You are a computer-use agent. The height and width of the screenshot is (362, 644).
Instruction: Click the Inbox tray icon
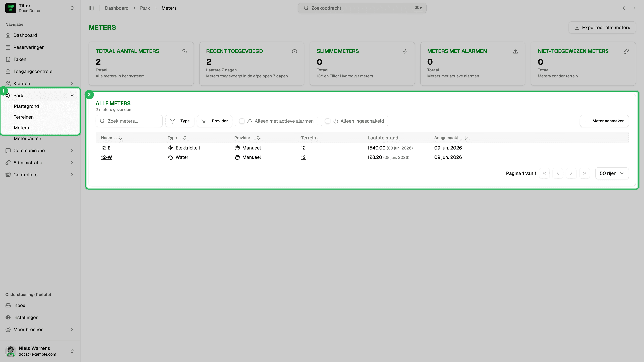[x=8, y=305]
